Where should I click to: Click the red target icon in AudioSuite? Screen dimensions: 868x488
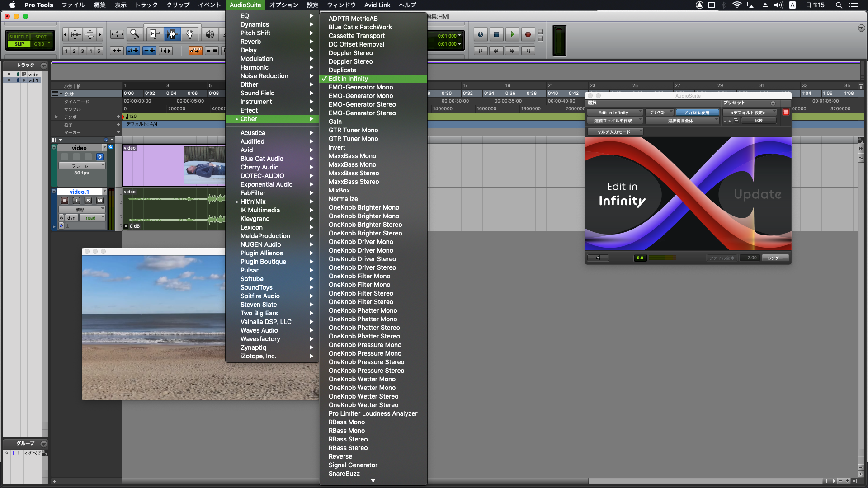[786, 112]
